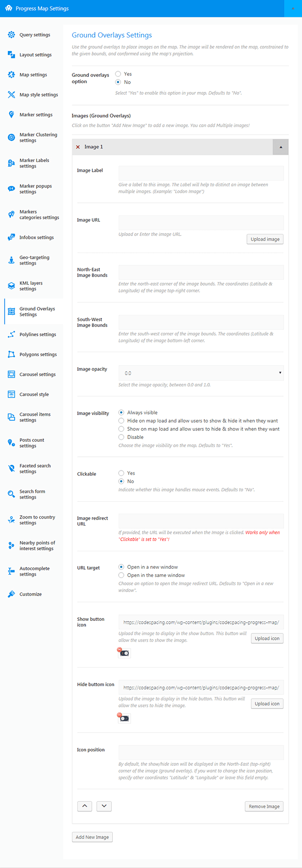This screenshot has height=868, width=302.
Task: Click North-East Image Bounds field
Action: coord(201,272)
